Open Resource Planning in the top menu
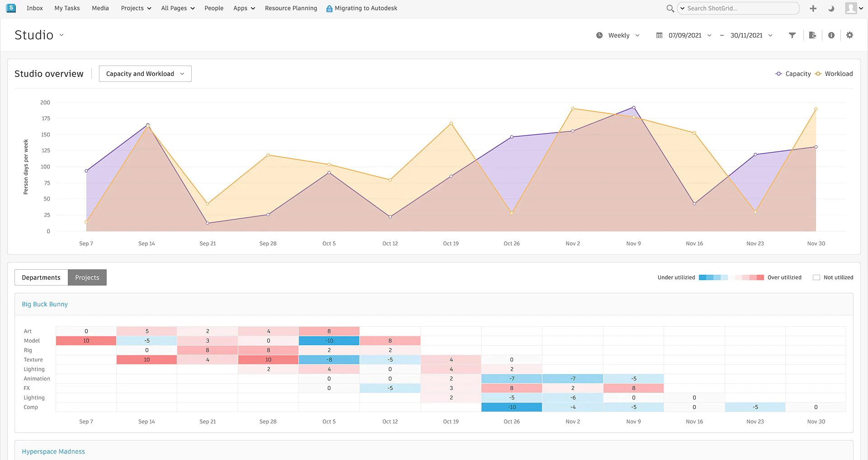 click(291, 8)
